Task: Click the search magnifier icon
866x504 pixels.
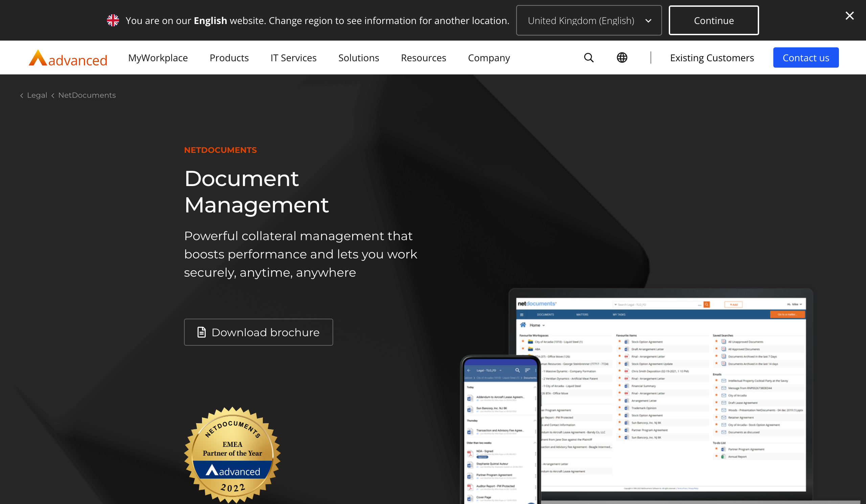Action: [589, 58]
